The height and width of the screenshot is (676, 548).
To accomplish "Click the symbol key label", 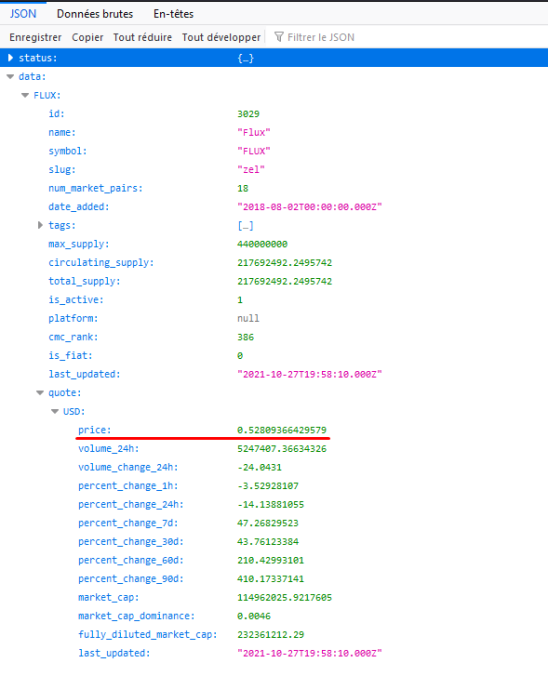I will tap(68, 151).
